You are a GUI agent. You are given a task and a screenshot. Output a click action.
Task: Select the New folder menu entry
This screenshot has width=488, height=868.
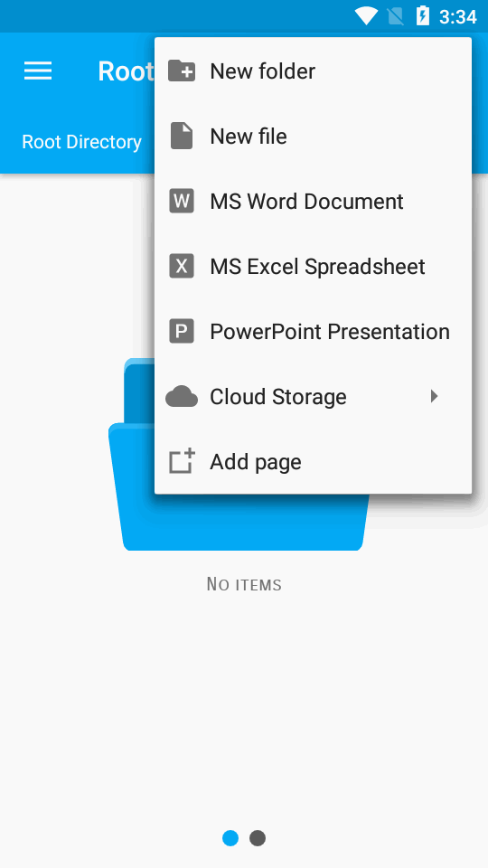(x=314, y=71)
